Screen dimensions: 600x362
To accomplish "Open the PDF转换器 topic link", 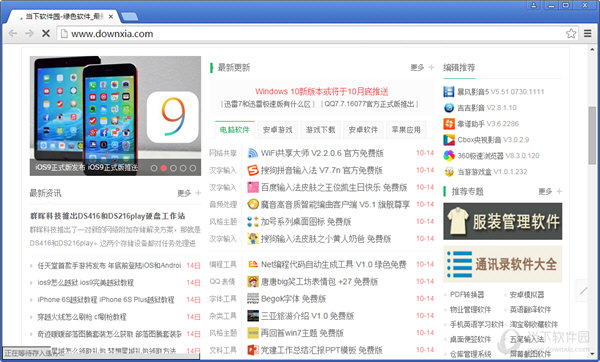I will pos(467,295).
